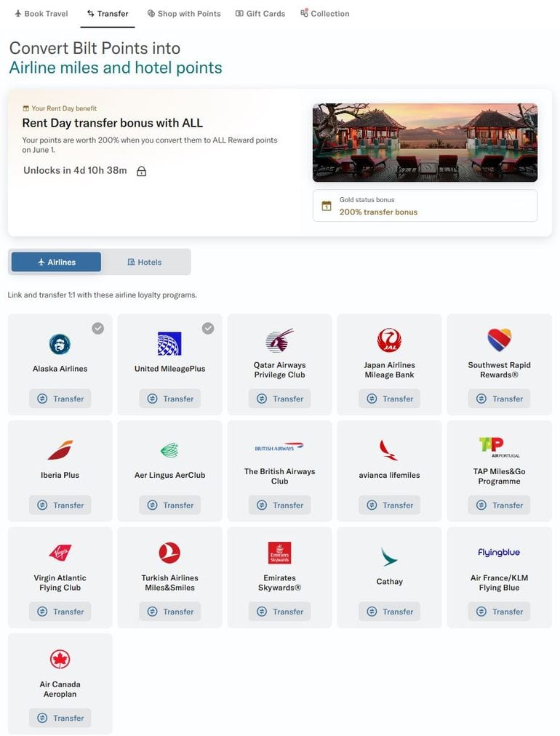560x736 pixels.
Task: Click the resort pool banner image
Action: (x=425, y=143)
